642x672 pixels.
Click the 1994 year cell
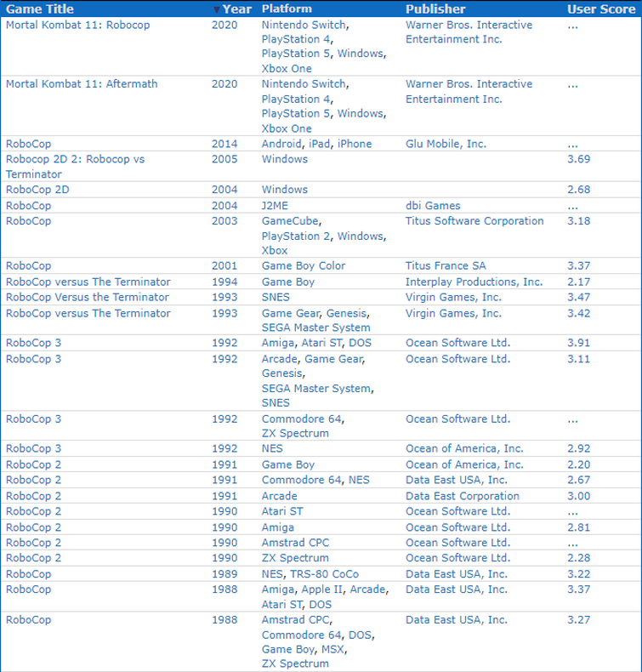point(224,282)
